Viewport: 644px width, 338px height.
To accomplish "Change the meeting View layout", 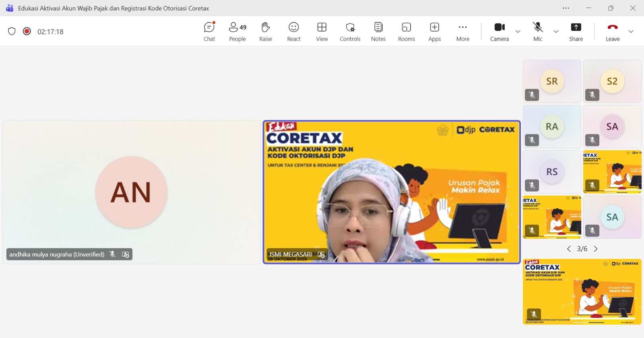I will click(322, 31).
